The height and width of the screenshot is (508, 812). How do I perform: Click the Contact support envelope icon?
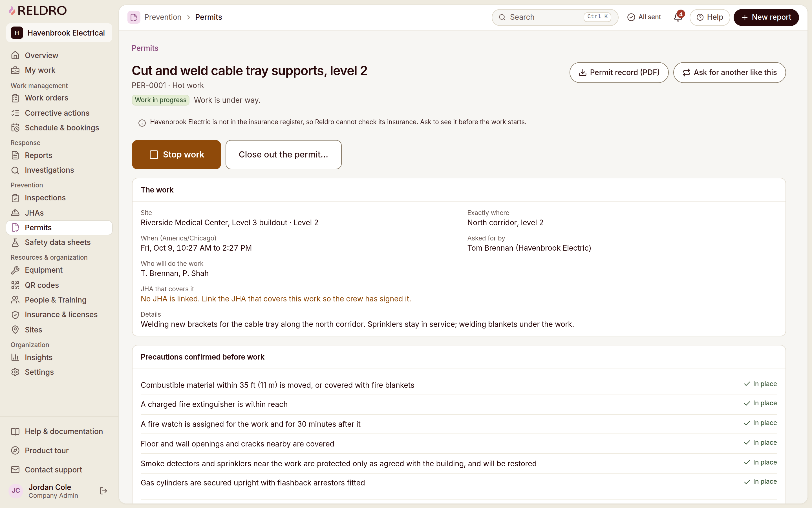pyautogui.click(x=15, y=470)
